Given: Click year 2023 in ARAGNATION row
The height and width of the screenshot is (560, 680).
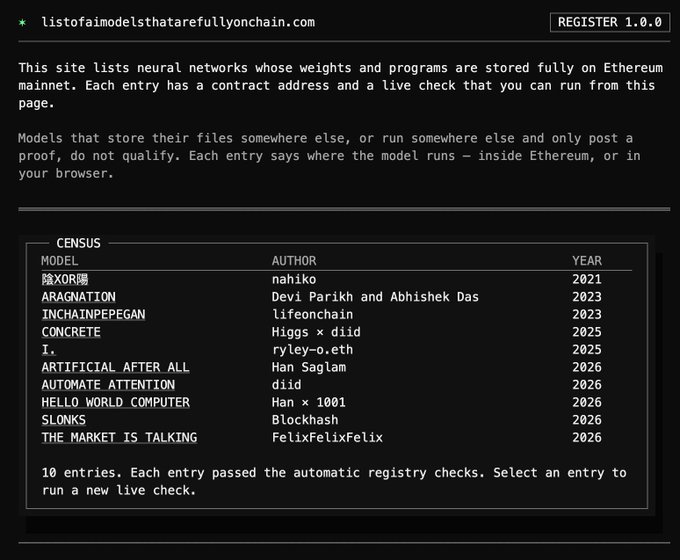Looking at the screenshot, I should (587, 297).
